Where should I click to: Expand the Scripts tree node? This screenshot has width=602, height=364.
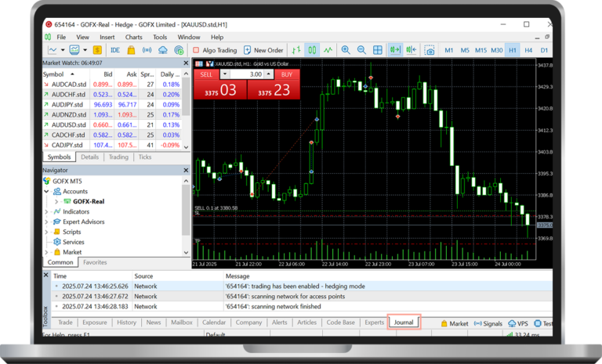click(x=46, y=232)
